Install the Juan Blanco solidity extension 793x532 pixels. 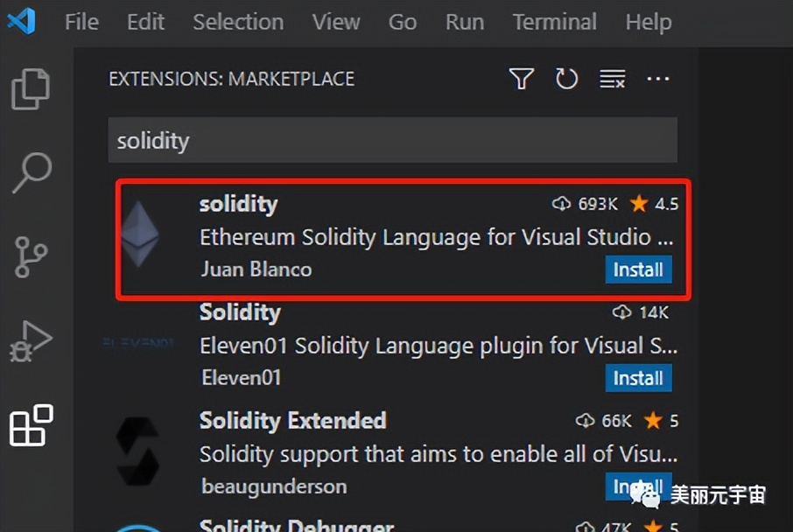tap(638, 269)
